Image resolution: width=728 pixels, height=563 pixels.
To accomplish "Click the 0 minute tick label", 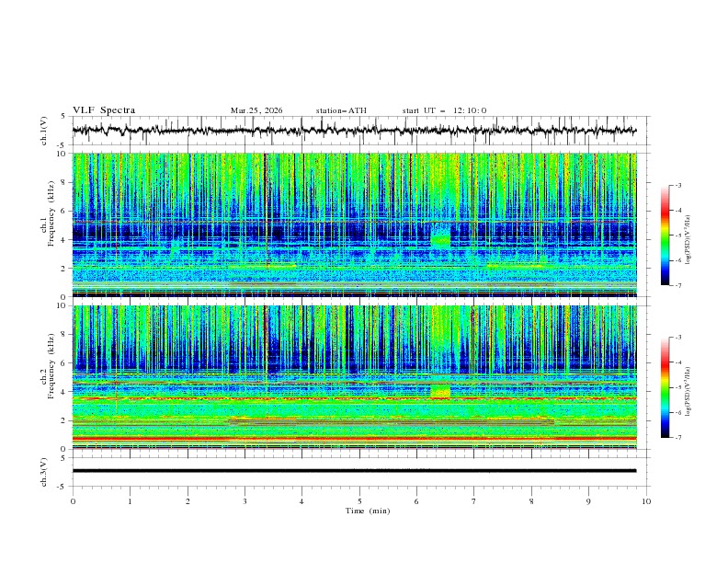I will (73, 501).
